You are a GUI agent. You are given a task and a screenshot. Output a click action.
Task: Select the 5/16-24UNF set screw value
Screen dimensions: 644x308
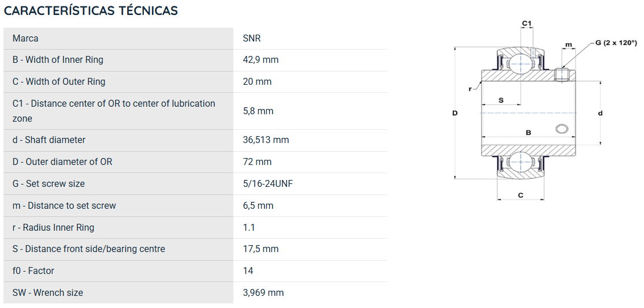268,184
